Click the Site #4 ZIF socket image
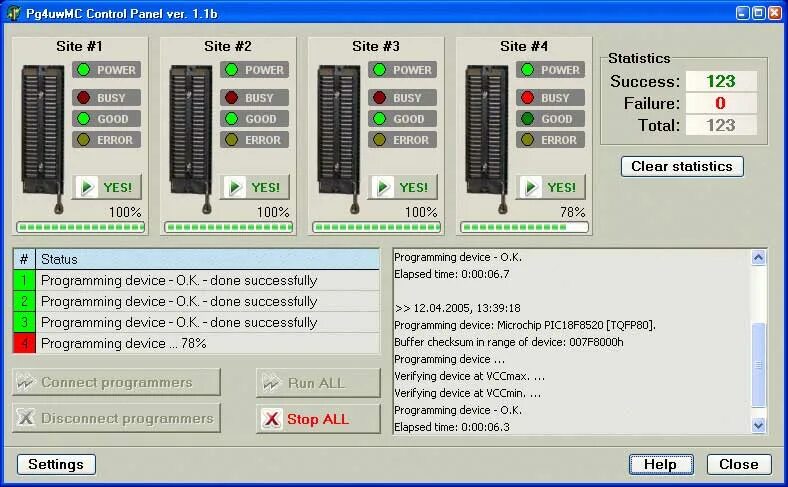 487,138
